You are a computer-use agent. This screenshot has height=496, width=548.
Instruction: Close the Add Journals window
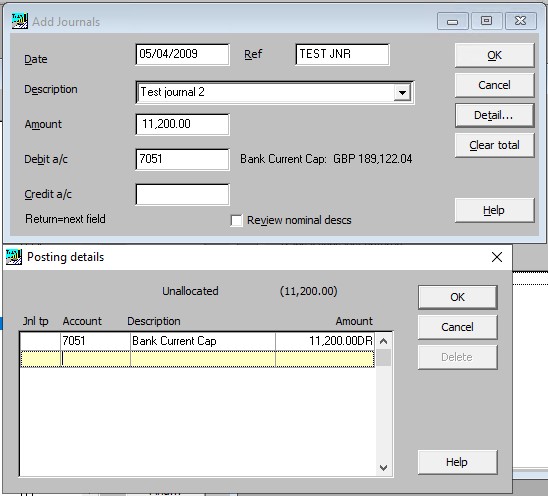tap(520, 21)
